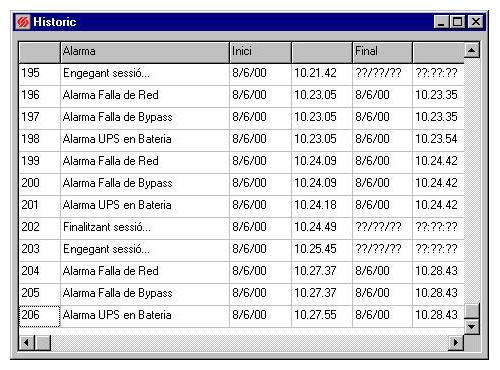The width and height of the screenshot is (500, 370).
Task: Click the Historic window app icon
Action: point(23,22)
